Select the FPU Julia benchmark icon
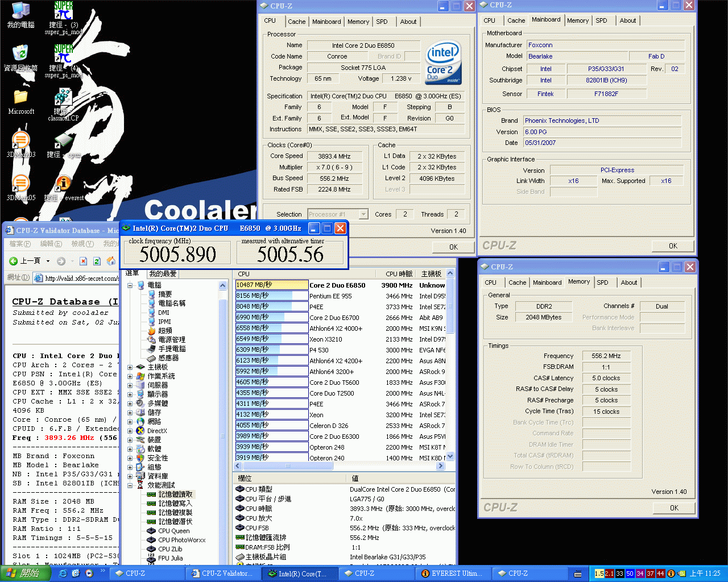The height and width of the screenshot is (582, 728). click(x=151, y=558)
